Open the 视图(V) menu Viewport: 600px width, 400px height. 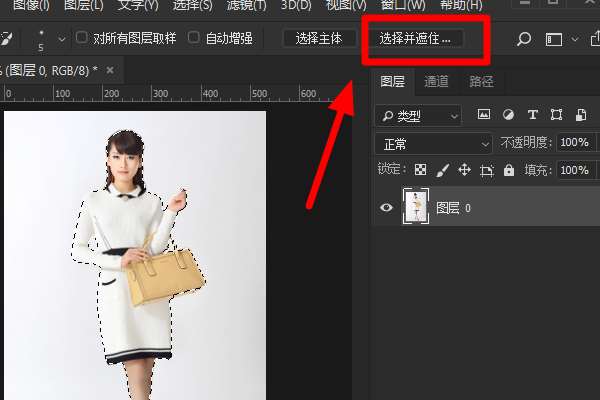click(346, 5)
